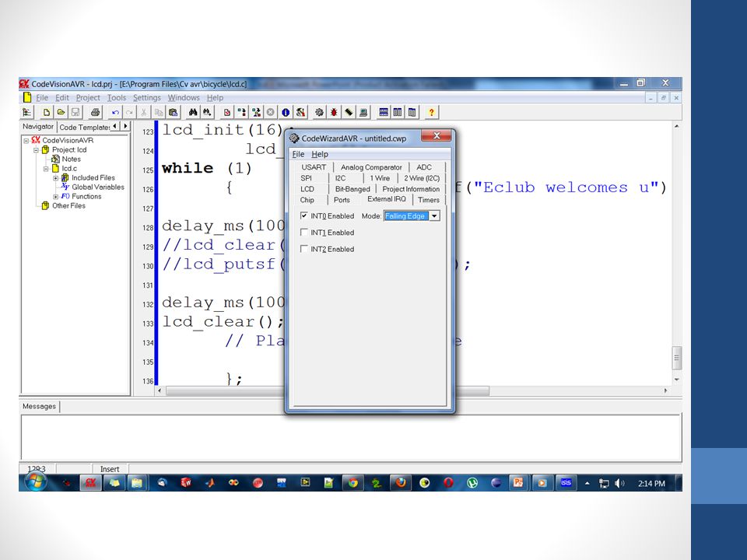
Task: Click the Open file folder icon
Action: click(x=61, y=112)
